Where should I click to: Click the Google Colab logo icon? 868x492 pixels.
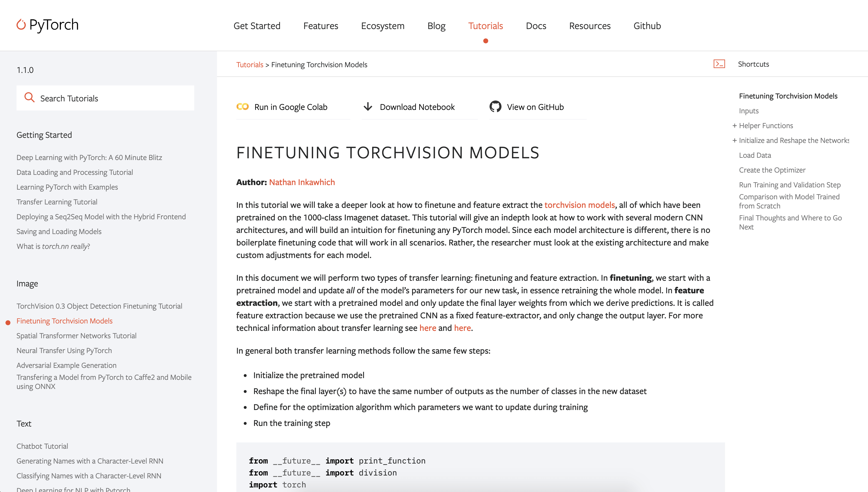243,107
